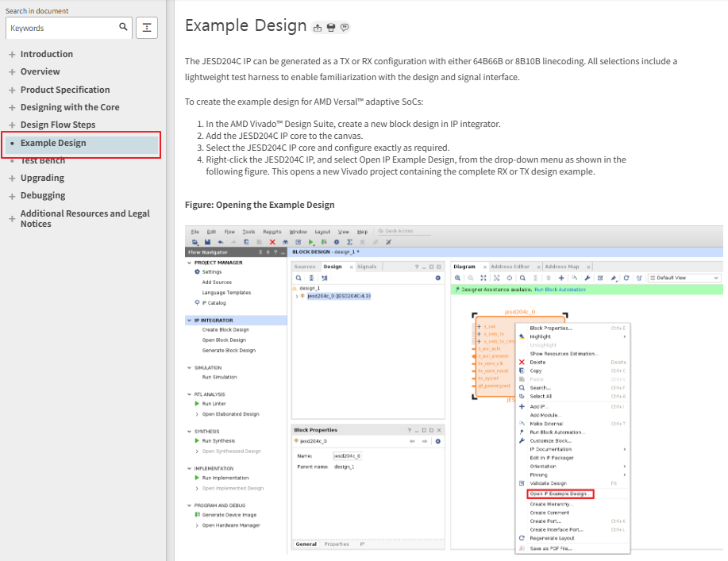
Task: Open the File menu in Vivado
Action: tap(195, 232)
